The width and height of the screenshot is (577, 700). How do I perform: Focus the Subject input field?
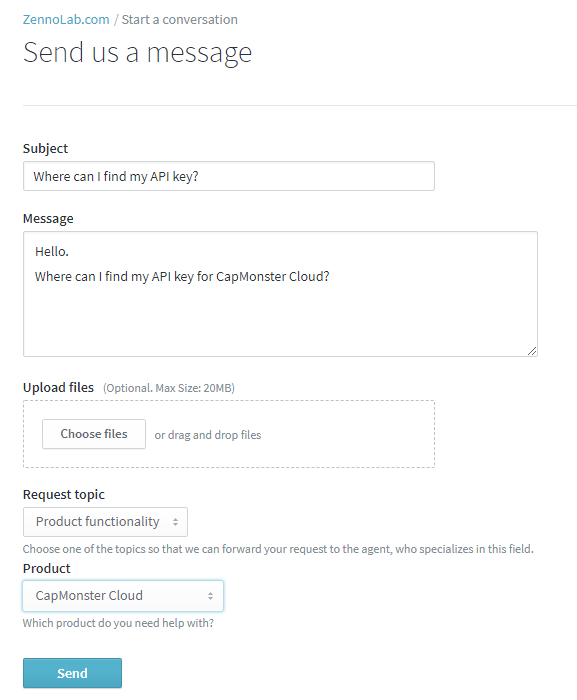(229, 176)
